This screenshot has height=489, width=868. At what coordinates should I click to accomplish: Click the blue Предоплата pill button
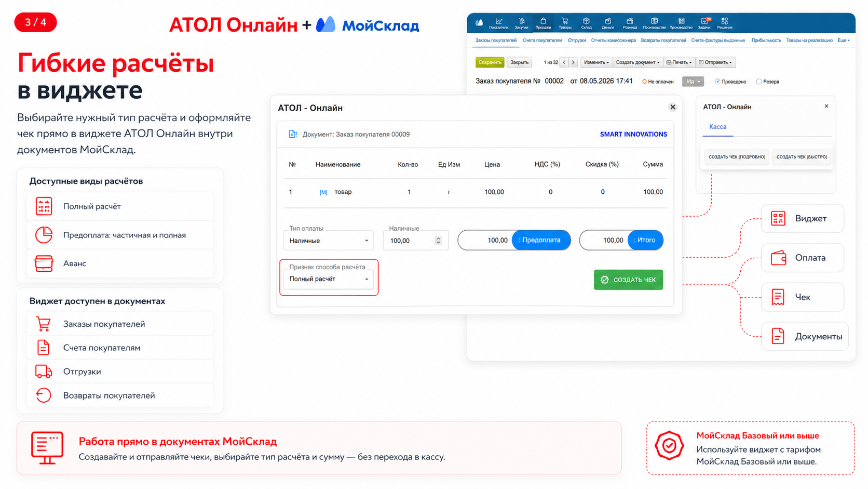[x=541, y=240]
